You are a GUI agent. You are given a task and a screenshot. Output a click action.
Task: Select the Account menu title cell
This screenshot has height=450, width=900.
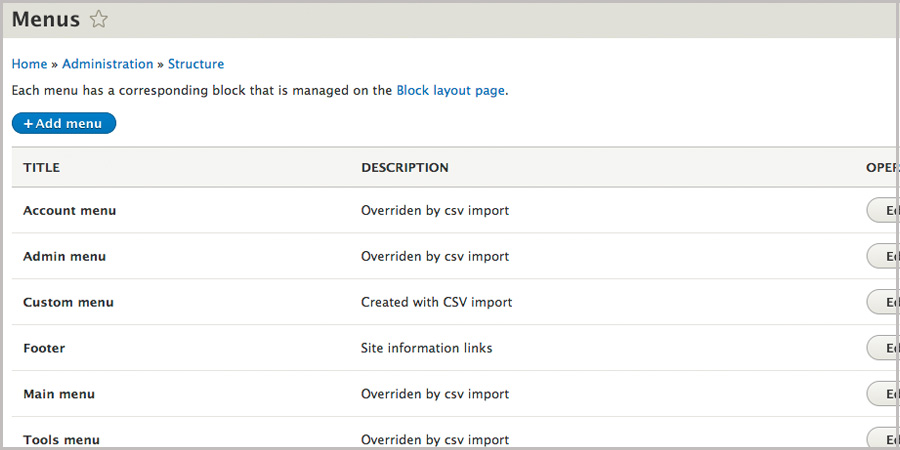(70, 211)
